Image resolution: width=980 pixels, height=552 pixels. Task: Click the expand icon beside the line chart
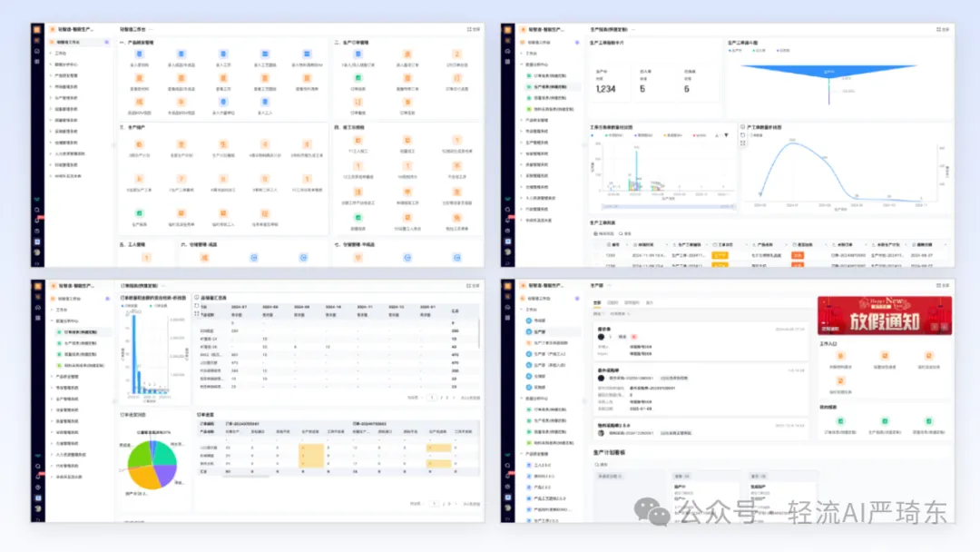[743, 143]
